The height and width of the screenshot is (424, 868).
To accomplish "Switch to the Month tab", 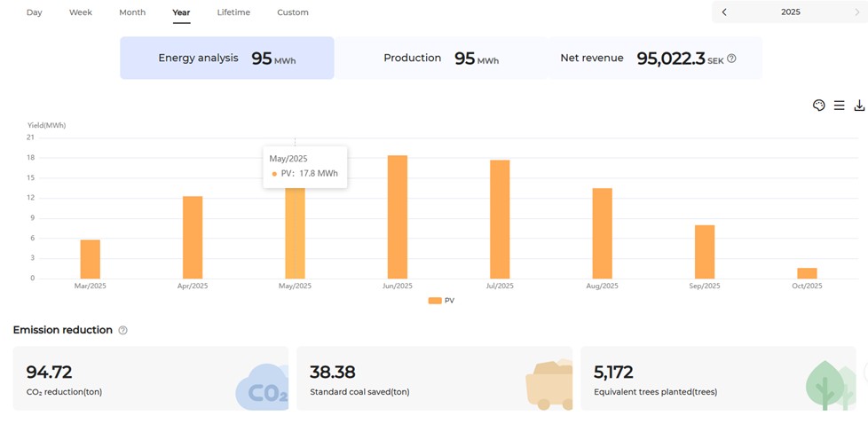I will coord(132,12).
